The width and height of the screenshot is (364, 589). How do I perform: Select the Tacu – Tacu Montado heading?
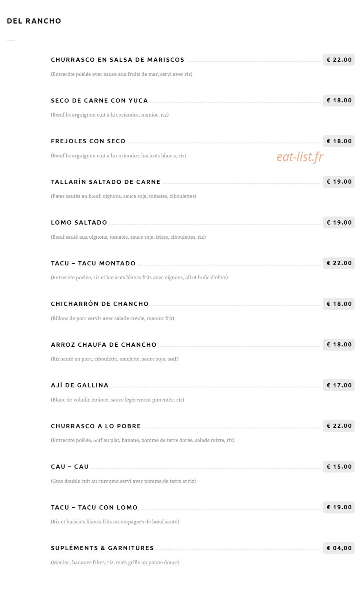coord(93,263)
